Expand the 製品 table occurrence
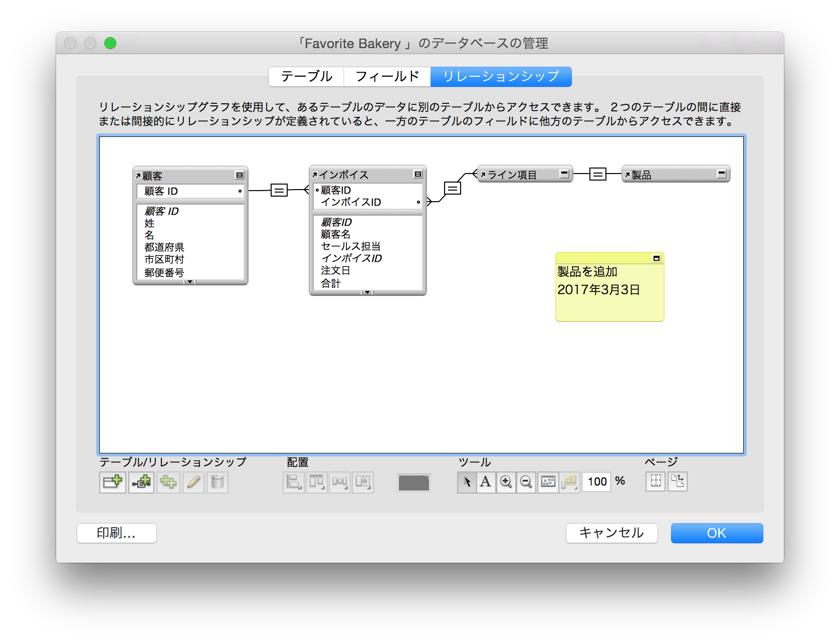The height and width of the screenshot is (643, 840). (722, 174)
